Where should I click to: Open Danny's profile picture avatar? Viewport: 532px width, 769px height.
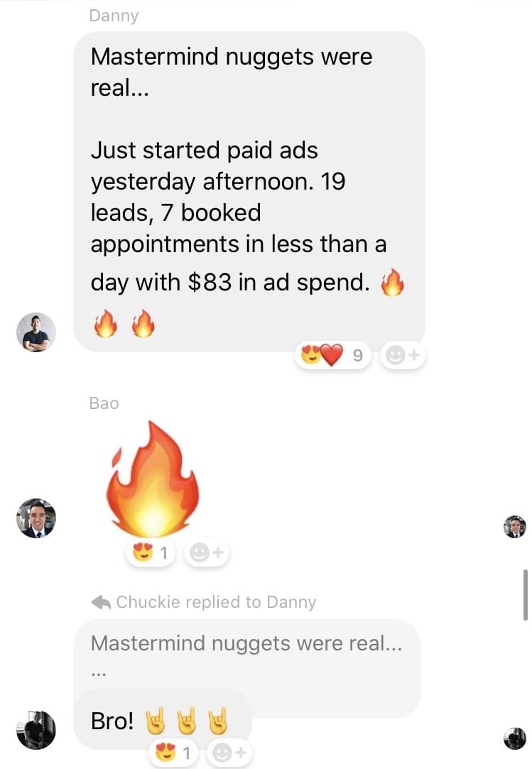(36, 332)
